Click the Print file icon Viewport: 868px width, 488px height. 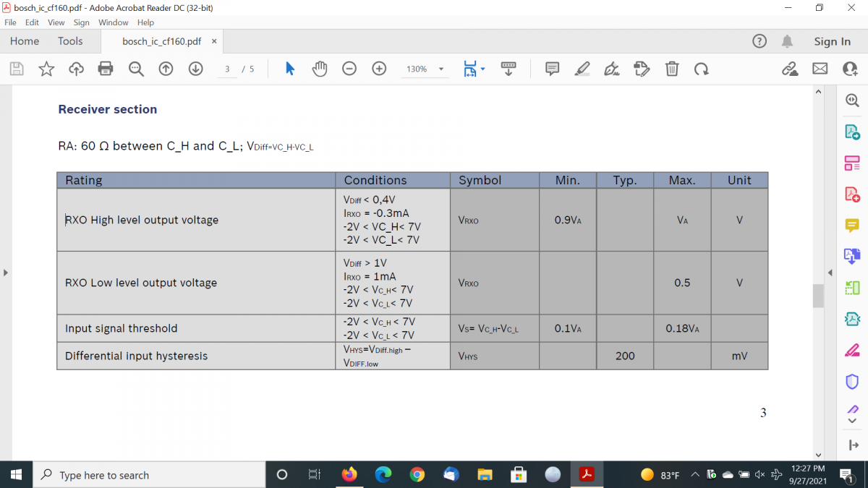click(106, 69)
